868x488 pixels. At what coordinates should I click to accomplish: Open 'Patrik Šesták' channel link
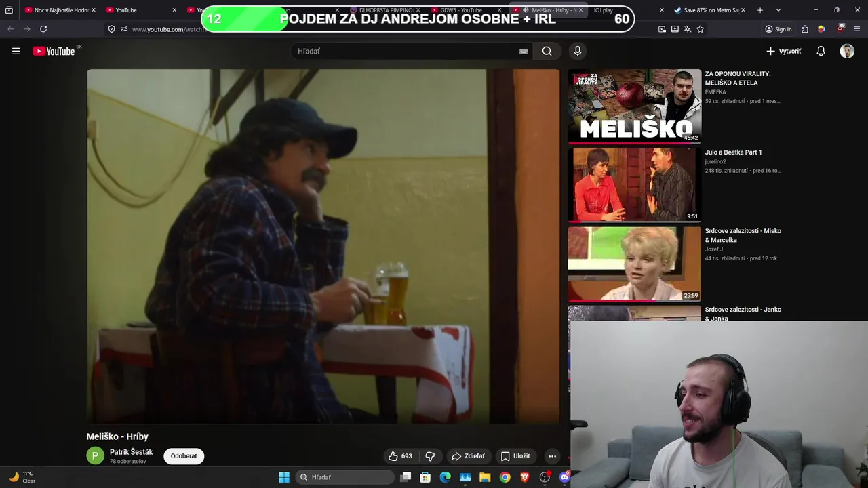pyautogui.click(x=131, y=452)
